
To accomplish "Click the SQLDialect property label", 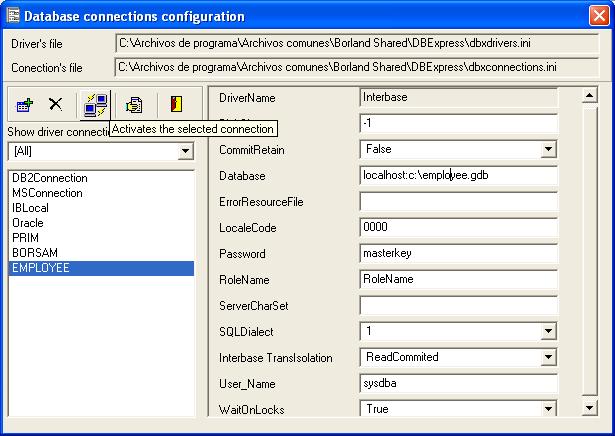I will 246,332.
